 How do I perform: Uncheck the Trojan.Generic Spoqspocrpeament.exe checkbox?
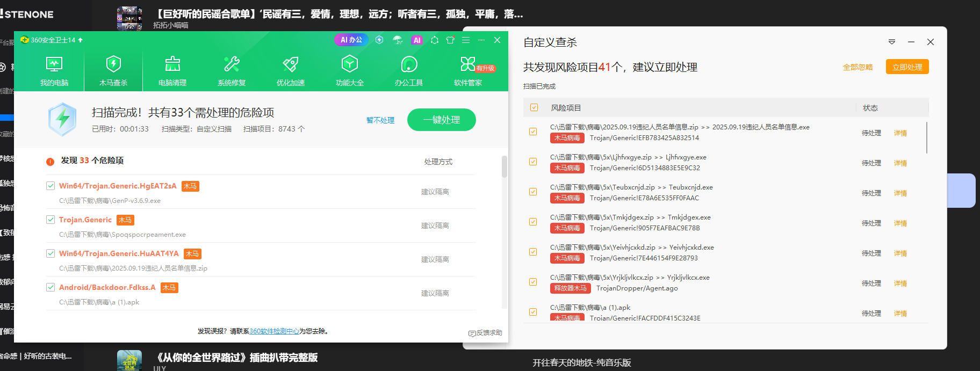click(x=51, y=220)
